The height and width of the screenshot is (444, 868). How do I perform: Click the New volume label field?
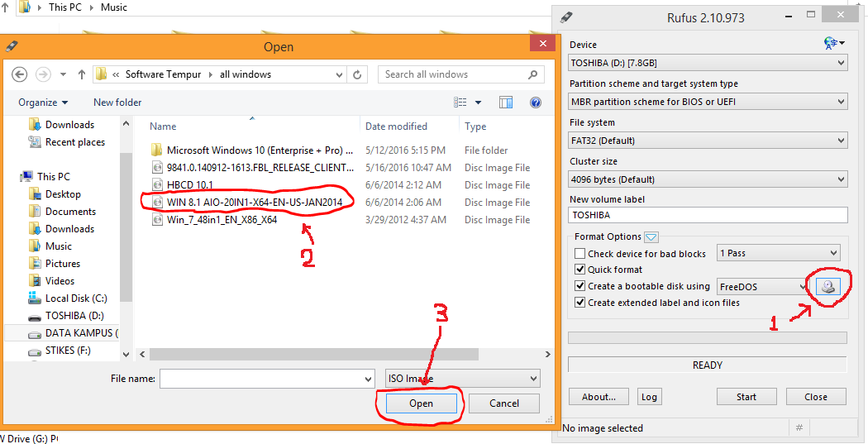point(708,215)
